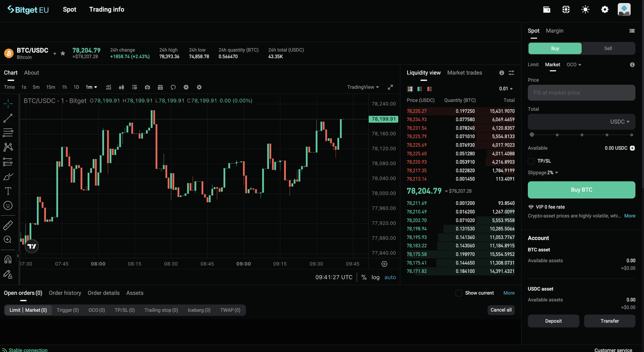
Task: Open the header settings gear
Action: (x=605, y=10)
